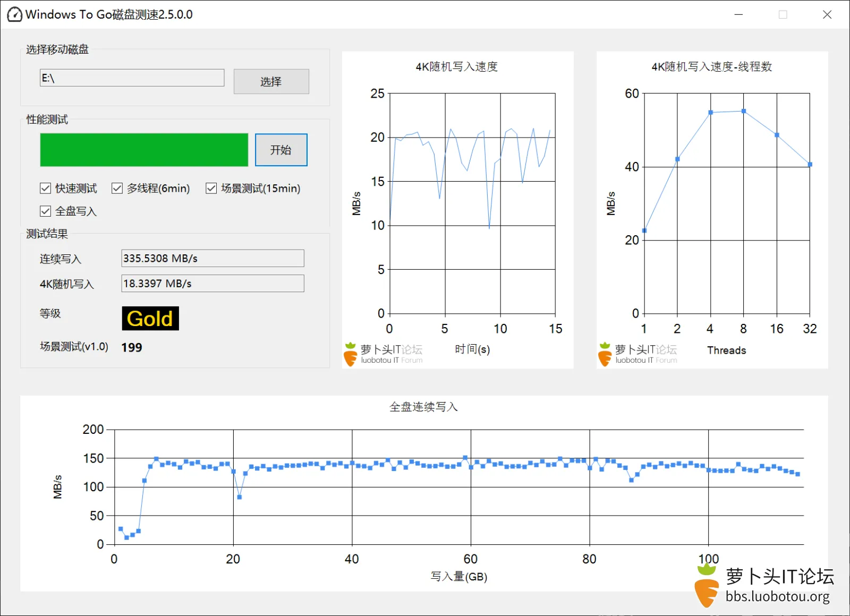This screenshot has width=850, height=616.
Task: Click the 场景测试(v1.0) label
Action: point(74,347)
